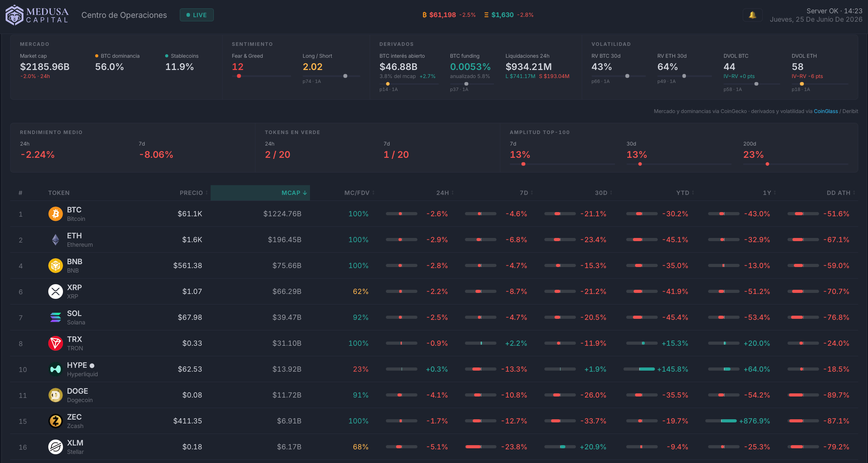Sort table by MC/FDV column
Viewport: 868px width, 463px height.
pos(359,193)
